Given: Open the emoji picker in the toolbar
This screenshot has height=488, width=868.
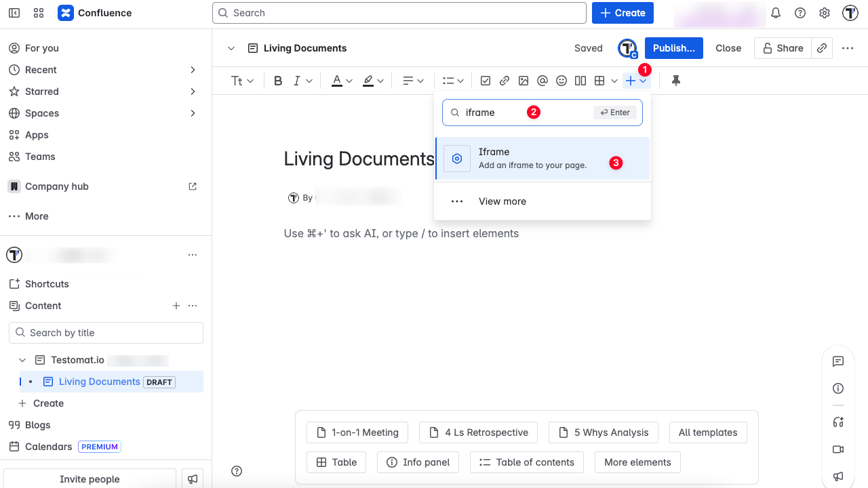Looking at the screenshot, I should coord(561,81).
